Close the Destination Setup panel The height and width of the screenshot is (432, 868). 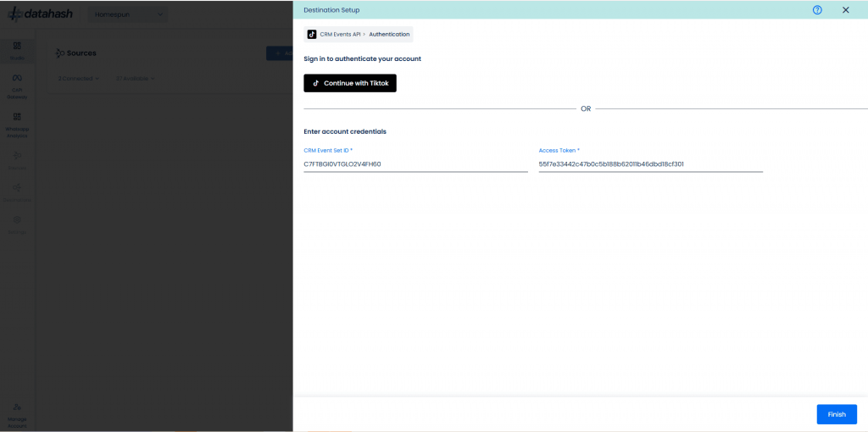click(845, 10)
